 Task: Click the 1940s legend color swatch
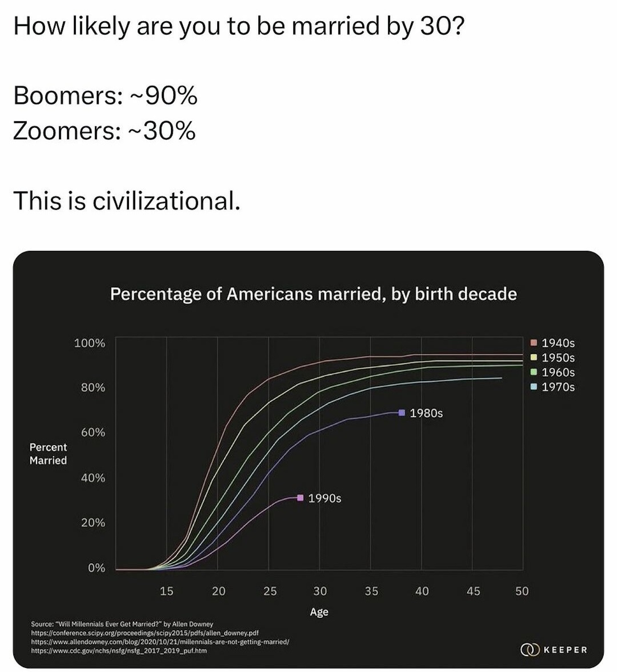[534, 343]
